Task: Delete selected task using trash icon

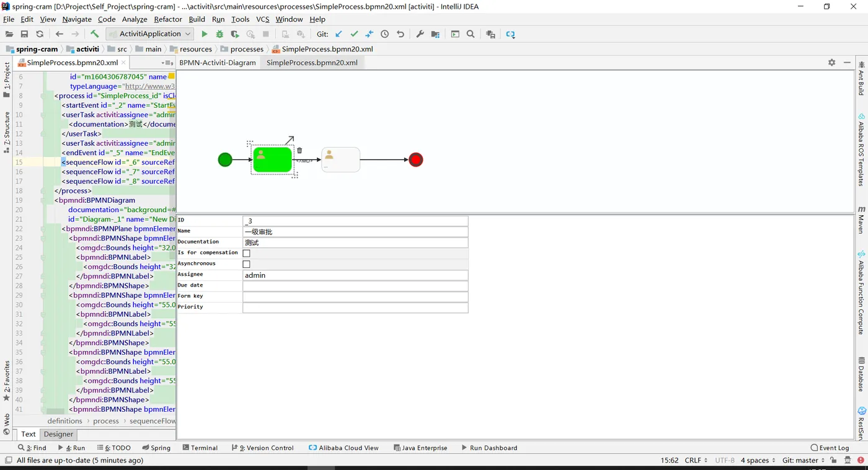Action: point(299,150)
